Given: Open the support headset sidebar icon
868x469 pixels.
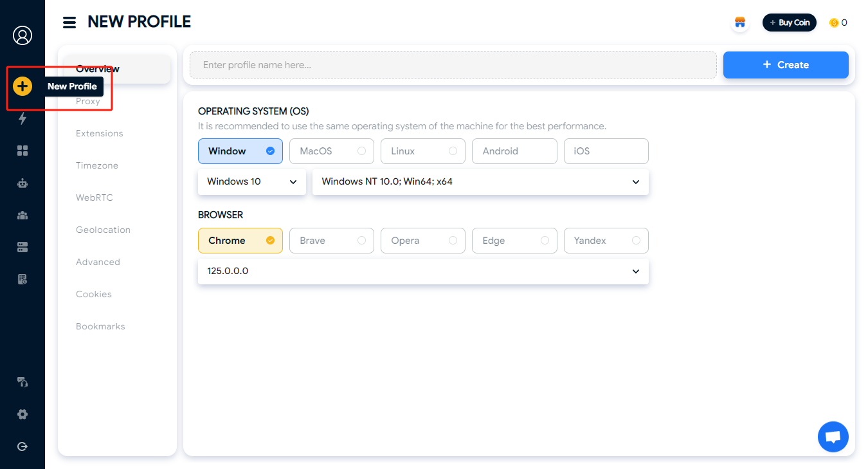Looking at the screenshot, I should click(x=23, y=382).
